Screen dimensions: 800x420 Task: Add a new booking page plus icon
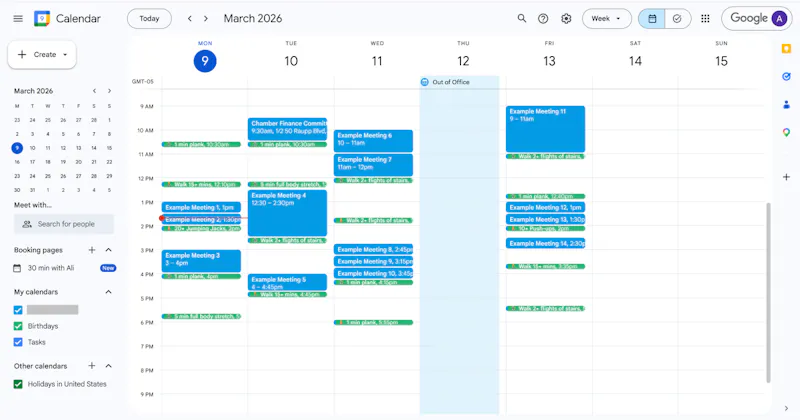[92, 250]
